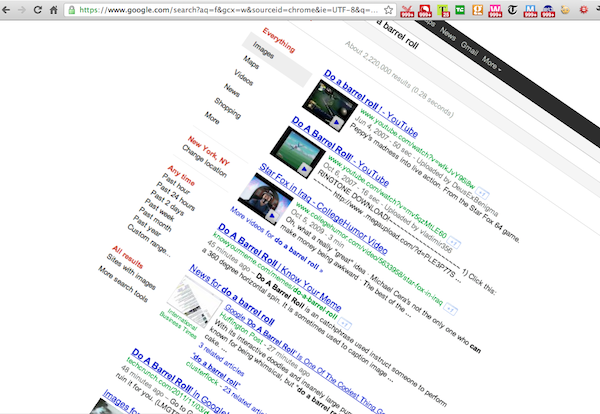Image resolution: width=600 pixels, height=414 pixels.
Task: Click +1 beside youtube wfkJvY96i8w URL
Action: coord(482,194)
